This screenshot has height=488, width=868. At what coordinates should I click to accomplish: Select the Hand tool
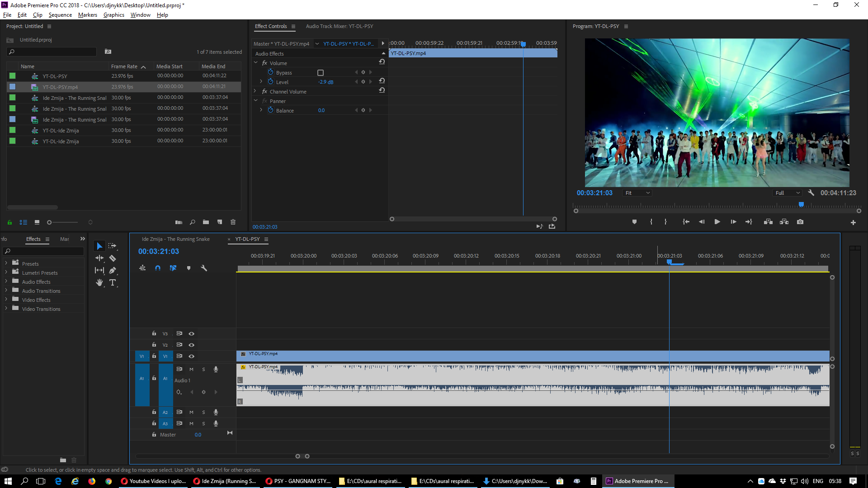(99, 282)
